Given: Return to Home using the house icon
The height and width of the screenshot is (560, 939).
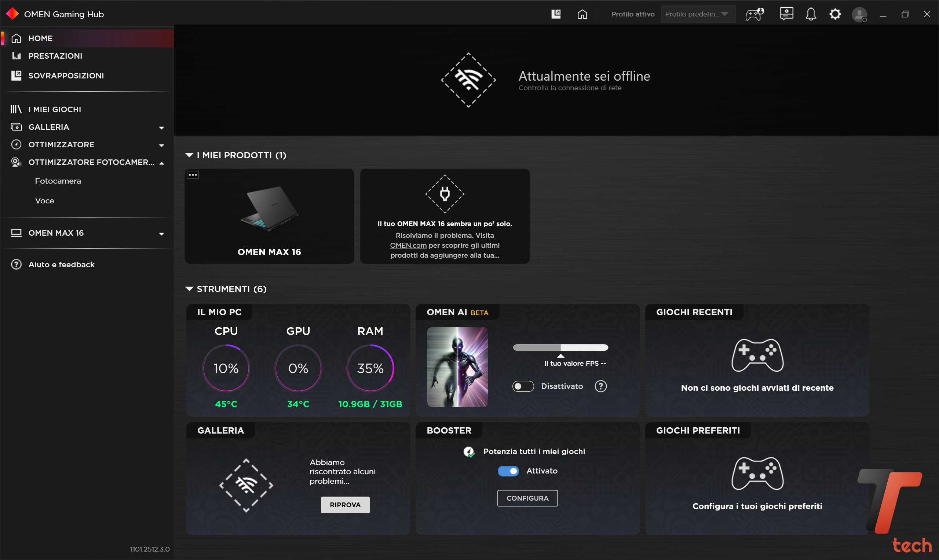Looking at the screenshot, I should click(582, 14).
